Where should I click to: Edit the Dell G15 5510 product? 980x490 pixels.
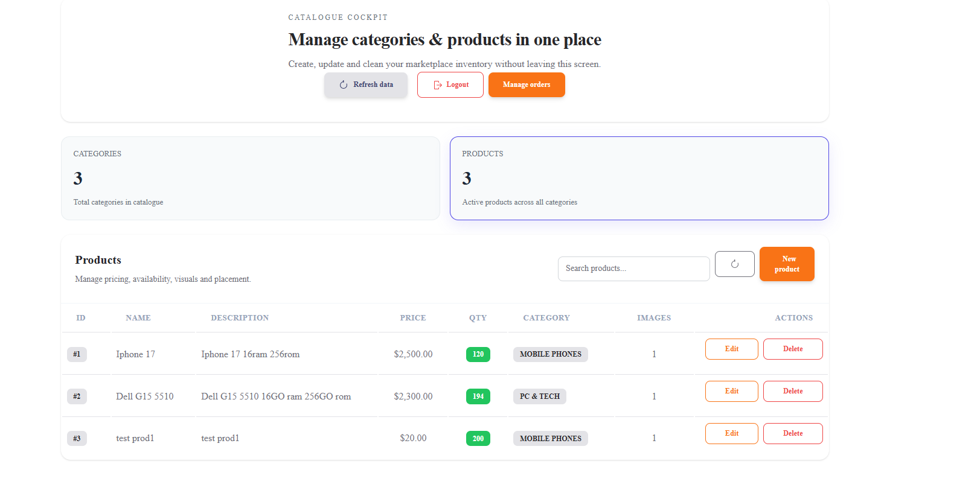point(732,392)
